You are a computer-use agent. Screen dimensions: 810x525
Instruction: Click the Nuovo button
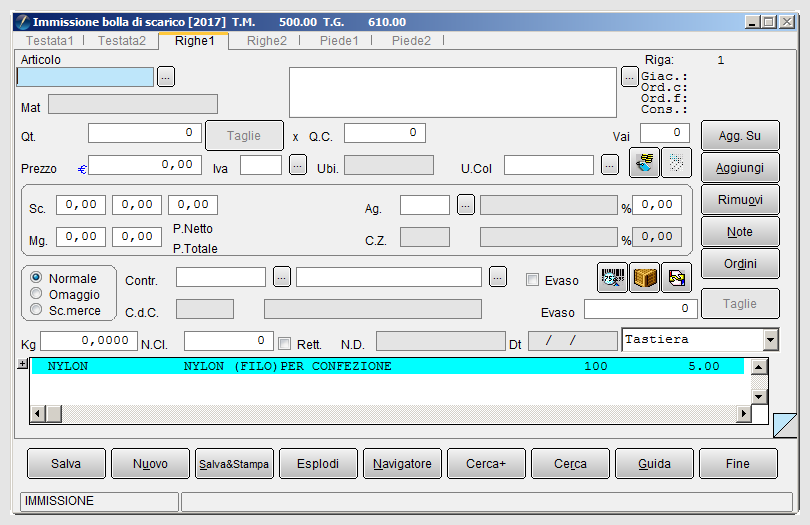tap(150, 464)
